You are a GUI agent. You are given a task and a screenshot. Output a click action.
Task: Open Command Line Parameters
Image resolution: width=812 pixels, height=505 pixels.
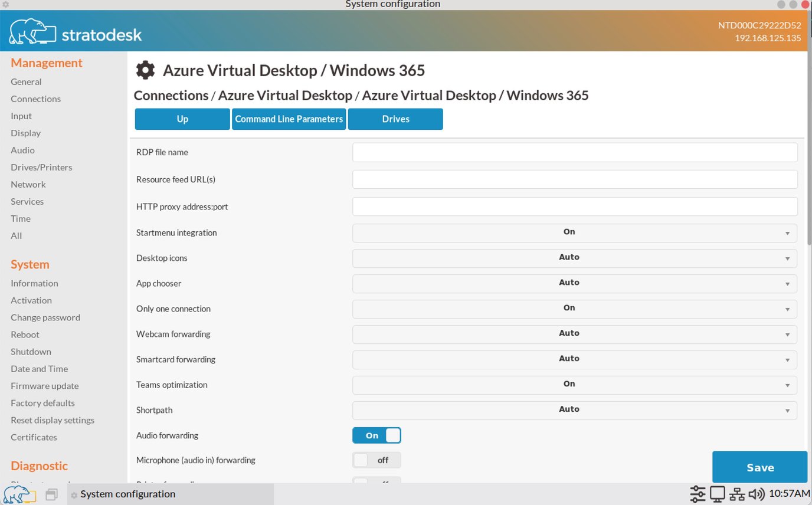point(289,119)
